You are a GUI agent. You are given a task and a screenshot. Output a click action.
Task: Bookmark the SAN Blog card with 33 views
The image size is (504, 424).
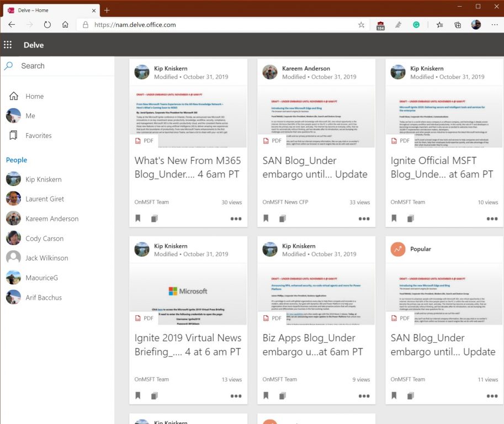click(266, 218)
